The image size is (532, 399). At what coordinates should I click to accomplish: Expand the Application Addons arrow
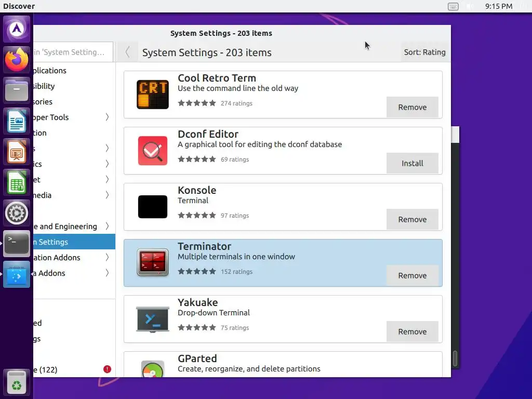click(x=107, y=258)
